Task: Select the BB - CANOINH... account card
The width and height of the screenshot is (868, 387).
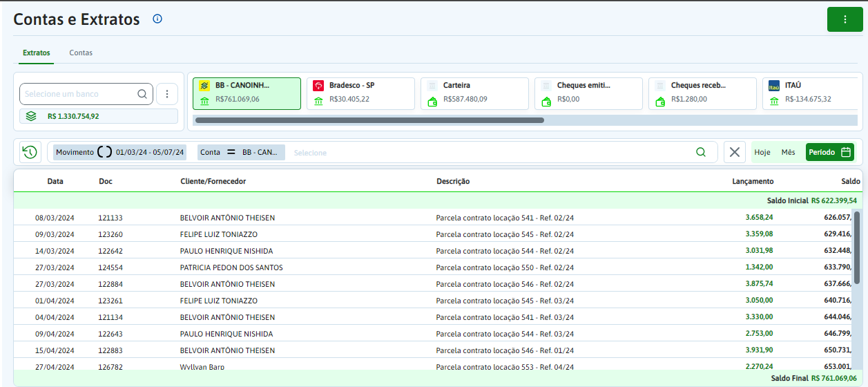Action: 247,93
